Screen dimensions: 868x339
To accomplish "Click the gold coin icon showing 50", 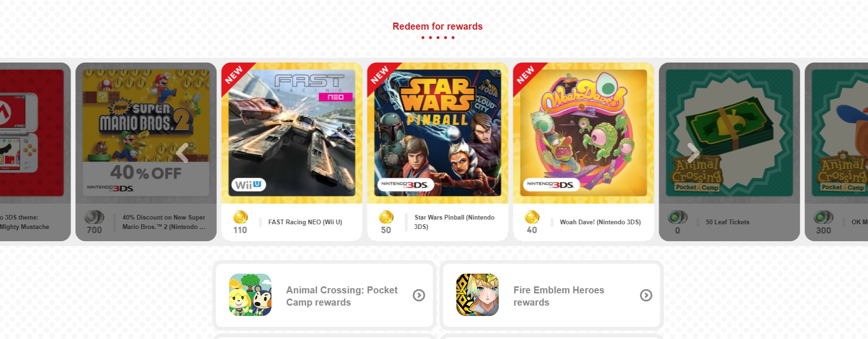I will click(x=386, y=217).
